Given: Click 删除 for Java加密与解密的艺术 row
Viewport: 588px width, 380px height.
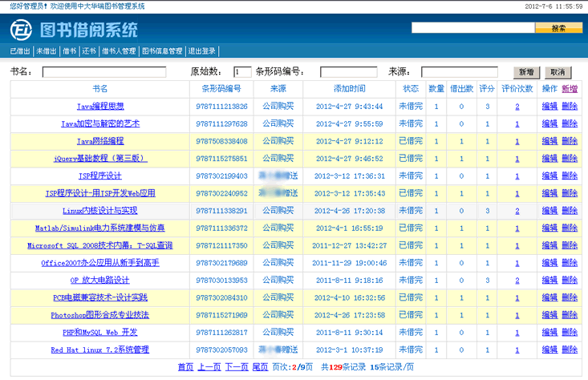Looking at the screenshot, I should coord(570,123).
